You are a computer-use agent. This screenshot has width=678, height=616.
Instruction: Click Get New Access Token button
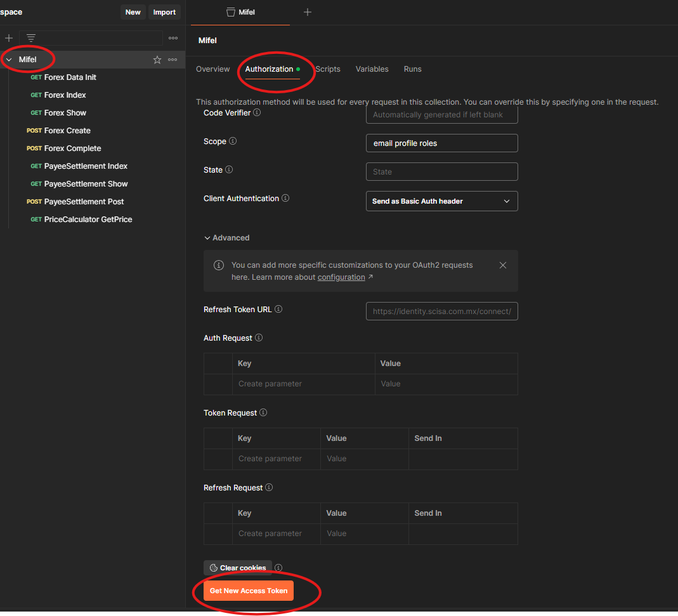click(249, 591)
